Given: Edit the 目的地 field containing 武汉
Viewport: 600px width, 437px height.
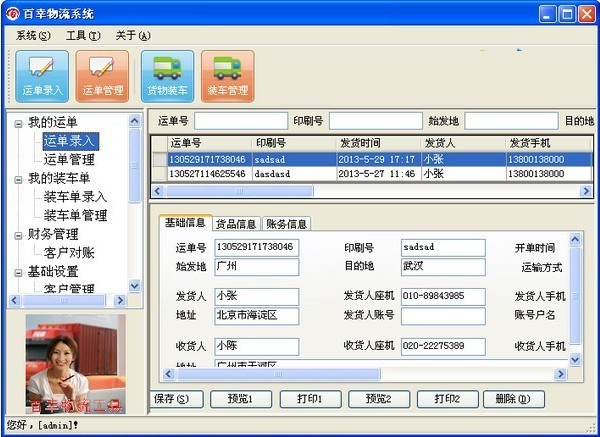Looking at the screenshot, I should tap(443, 267).
